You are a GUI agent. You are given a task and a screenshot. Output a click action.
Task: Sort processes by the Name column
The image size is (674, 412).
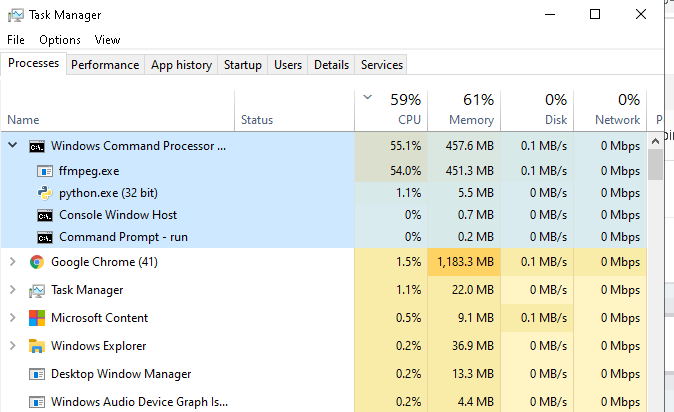tap(23, 120)
